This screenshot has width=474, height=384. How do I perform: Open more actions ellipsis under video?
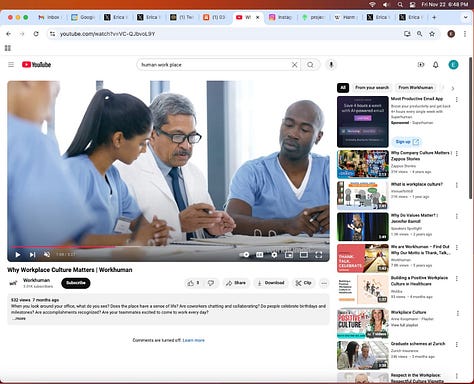324,283
